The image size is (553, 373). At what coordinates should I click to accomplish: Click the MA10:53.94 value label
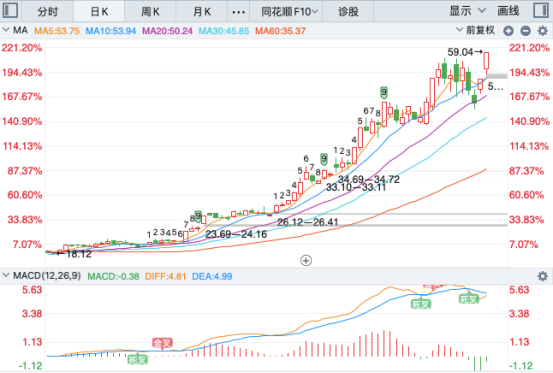pos(111,31)
